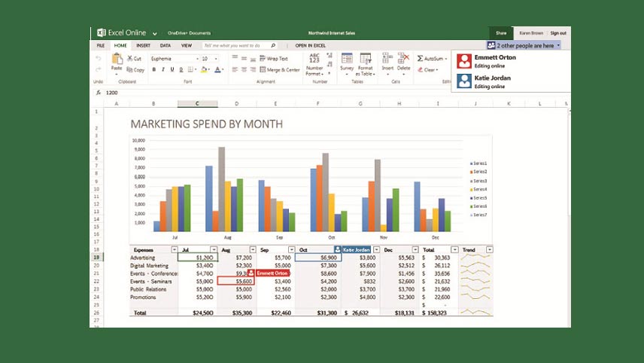This screenshot has width=644, height=363.
Task: Click the Sign out link
Action: (557, 33)
